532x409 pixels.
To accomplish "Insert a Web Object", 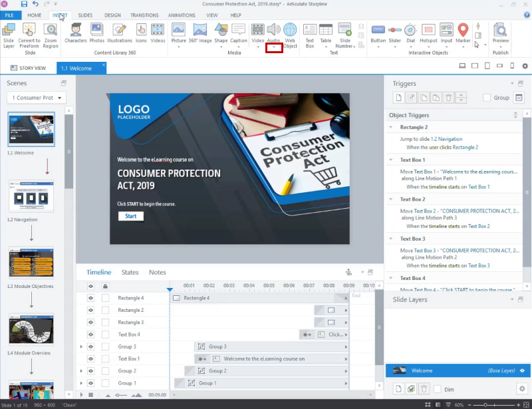I will (290, 35).
